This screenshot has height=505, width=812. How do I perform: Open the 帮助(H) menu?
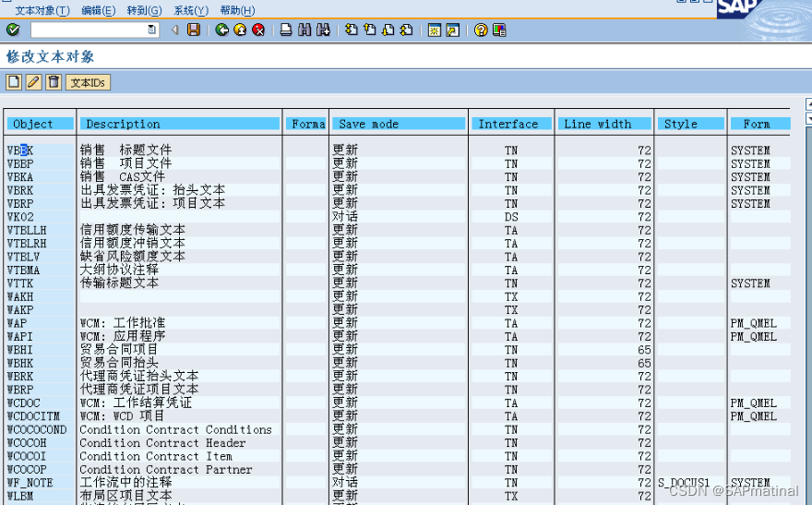237,10
